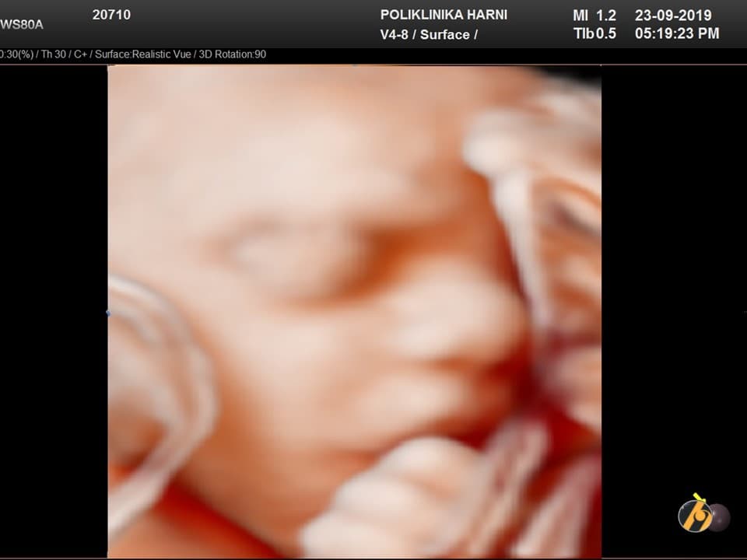Click the POLIKLINIKA HARNI clinic name
This screenshot has height=560, width=747.
tap(444, 15)
